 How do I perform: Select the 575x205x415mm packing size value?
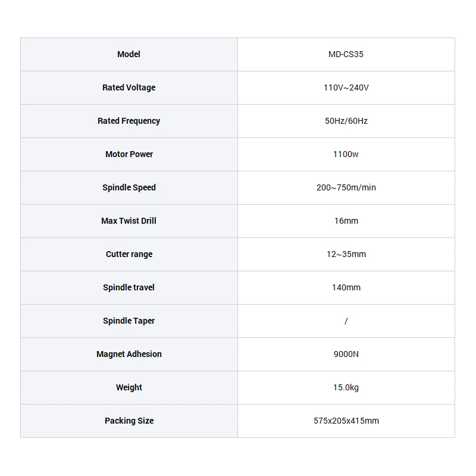pyautogui.click(x=346, y=421)
